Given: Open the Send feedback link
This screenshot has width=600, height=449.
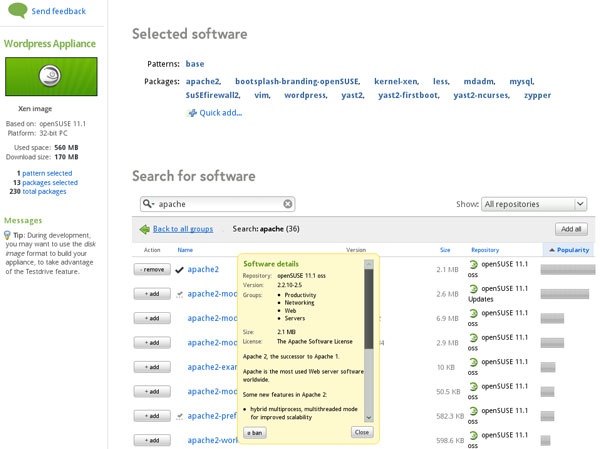Looking at the screenshot, I should point(59,11).
